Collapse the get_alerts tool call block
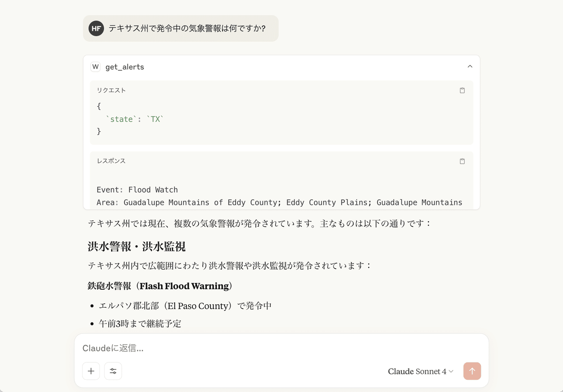The width and height of the screenshot is (563, 392). click(x=470, y=67)
